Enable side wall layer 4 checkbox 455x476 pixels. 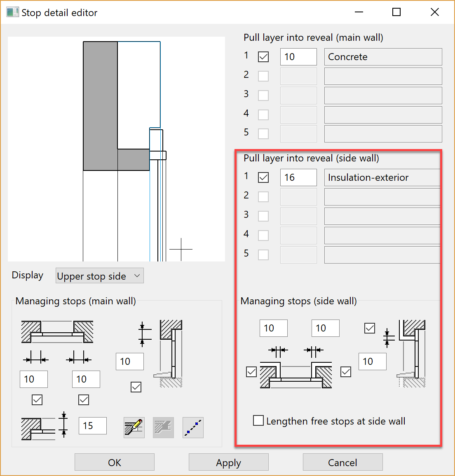[x=263, y=235]
